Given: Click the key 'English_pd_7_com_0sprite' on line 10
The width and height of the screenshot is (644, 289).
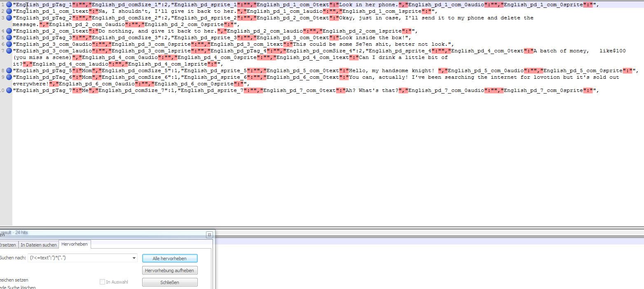Looking at the screenshot, I should point(543,91).
